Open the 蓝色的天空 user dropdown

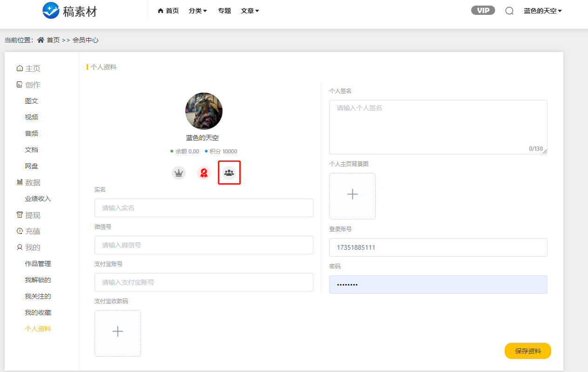[542, 11]
